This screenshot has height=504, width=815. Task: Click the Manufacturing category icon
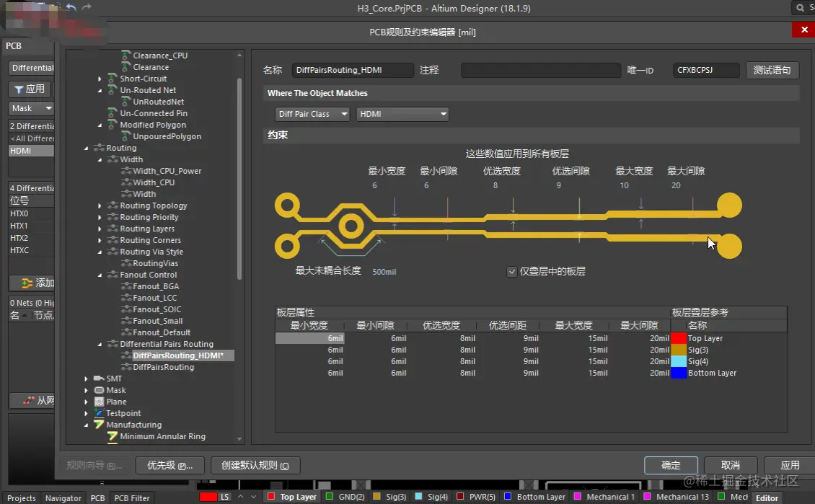[99, 425]
